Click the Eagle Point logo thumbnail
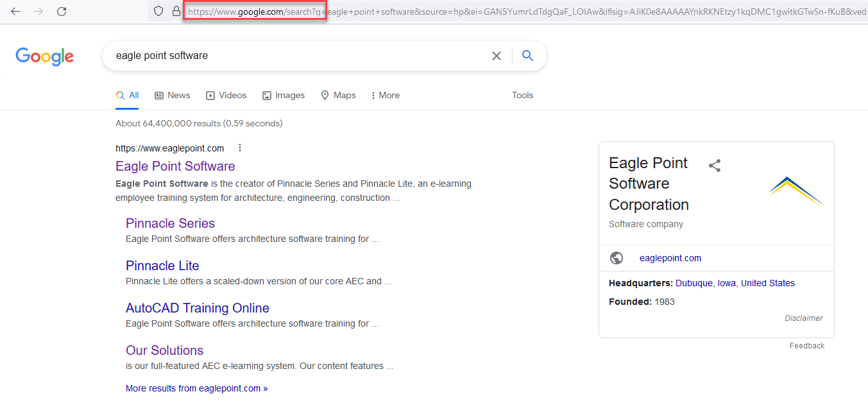 (x=796, y=191)
